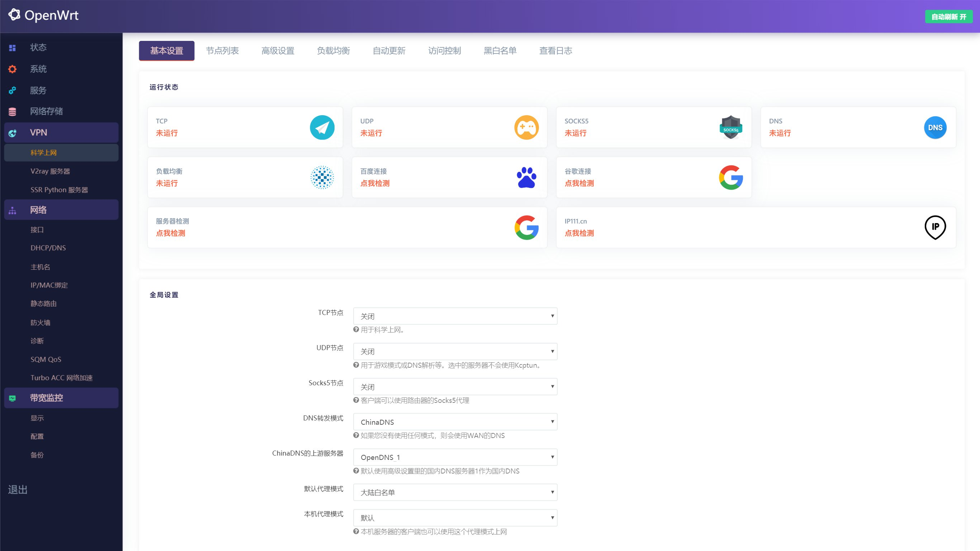Screen dimensions: 980x551
Task: Click the OpenWrt logo icon
Action: [x=14, y=15]
